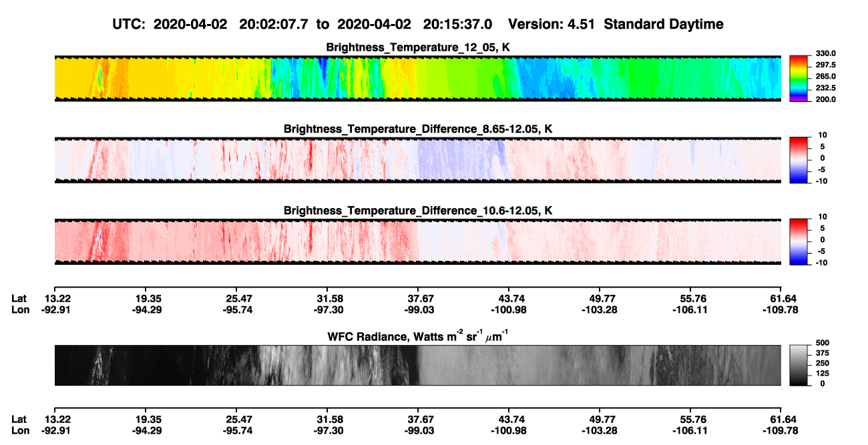Click latitude '43.74' below the WFC panel

pos(511,419)
